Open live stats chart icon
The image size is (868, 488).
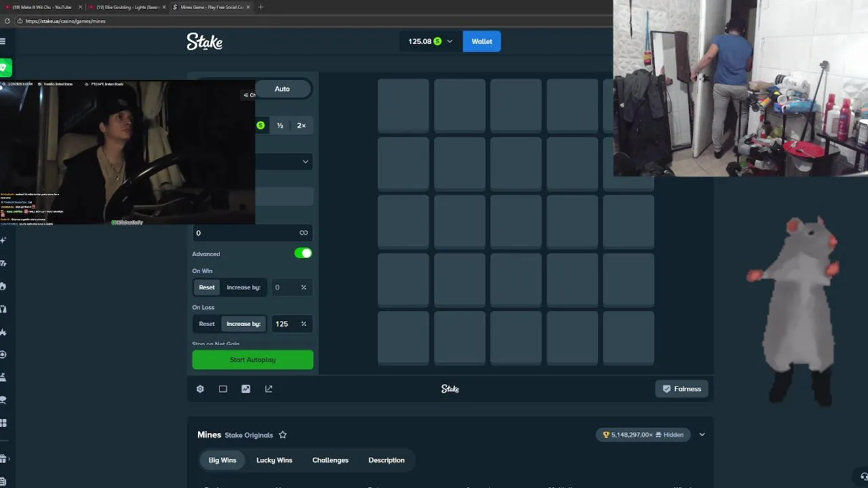coord(245,389)
